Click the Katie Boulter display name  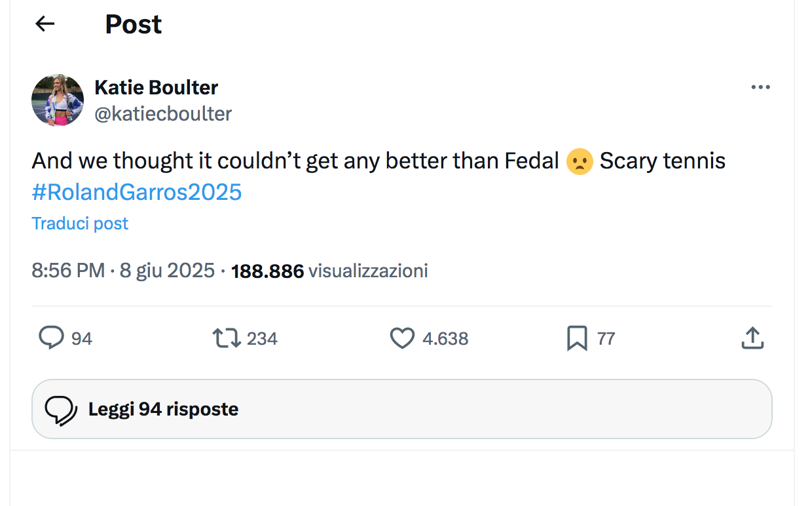click(x=157, y=87)
